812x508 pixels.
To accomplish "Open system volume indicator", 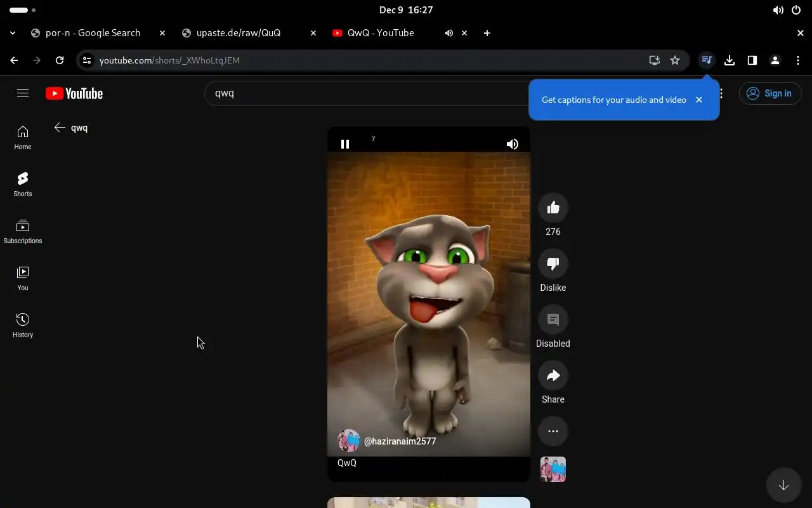I will pos(778,10).
